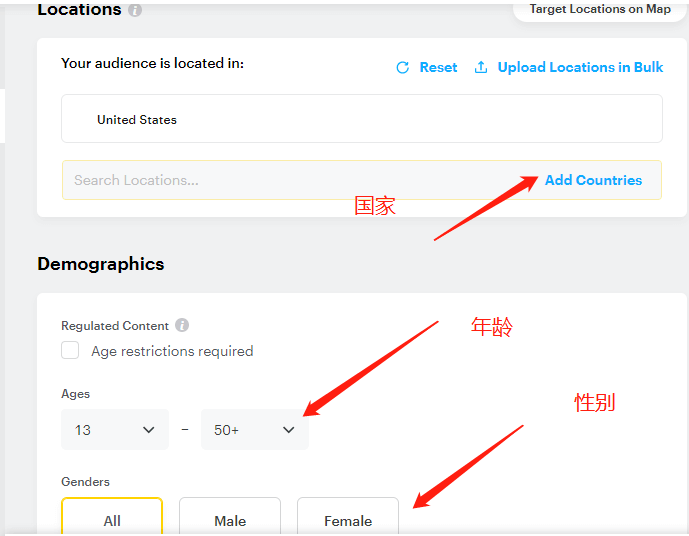Open Target Locations on Map button
The image size is (689, 536).
[600, 9]
